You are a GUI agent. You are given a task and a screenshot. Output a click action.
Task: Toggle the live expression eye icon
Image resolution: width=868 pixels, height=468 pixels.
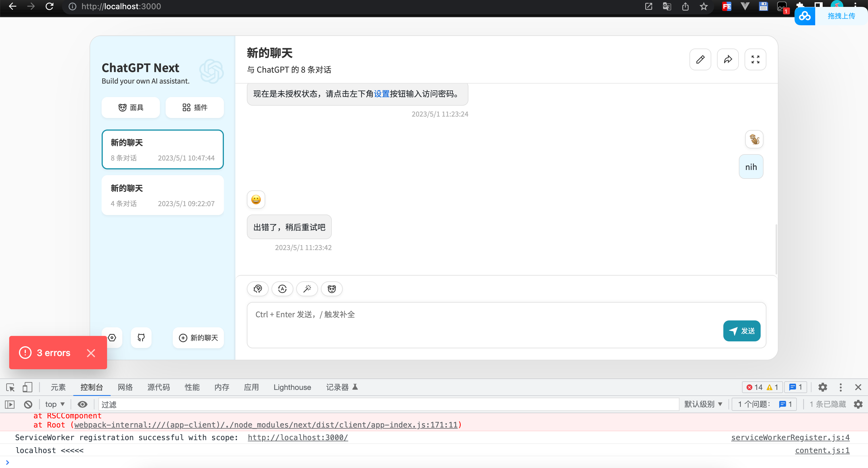(x=82, y=404)
